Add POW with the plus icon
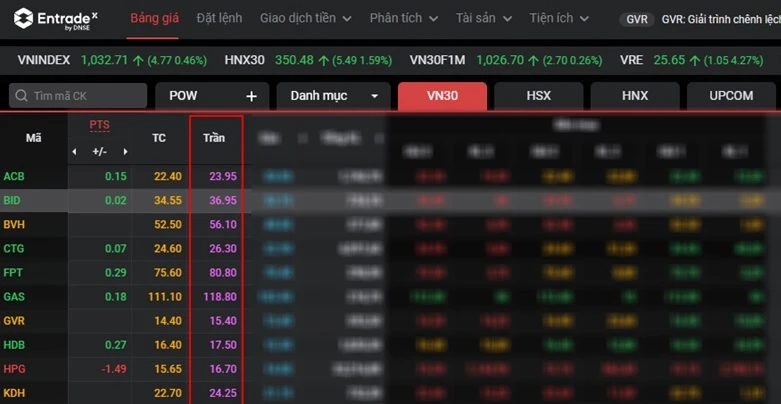The image size is (781, 404). pyautogui.click(x=252, y=96)
